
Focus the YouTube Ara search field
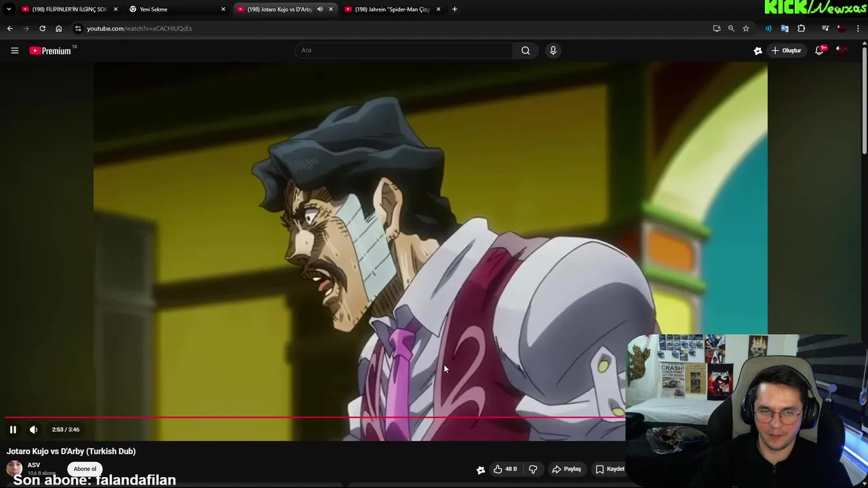[404, 50]
